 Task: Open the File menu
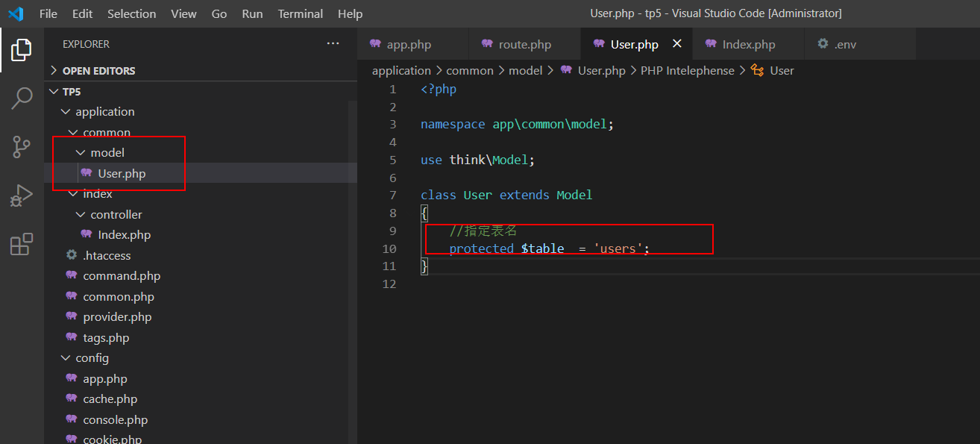coord(48,13)
